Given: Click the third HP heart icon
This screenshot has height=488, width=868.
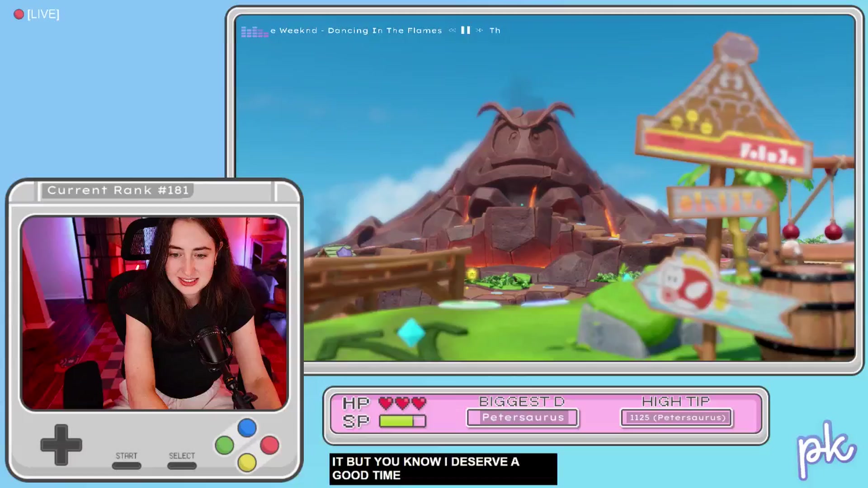Looking at the screenshot, I should (419, 403).
